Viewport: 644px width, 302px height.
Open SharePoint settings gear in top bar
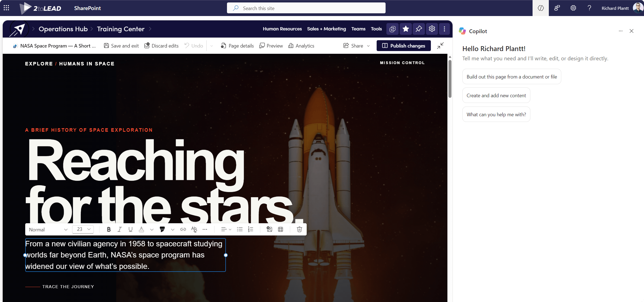coord(573,8)
